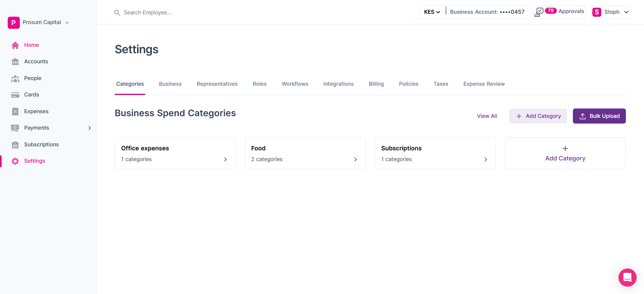The width and height of the screenshot is (644, 294).
Task: Open the KES currency dropdown
Action: pos(432,12)
